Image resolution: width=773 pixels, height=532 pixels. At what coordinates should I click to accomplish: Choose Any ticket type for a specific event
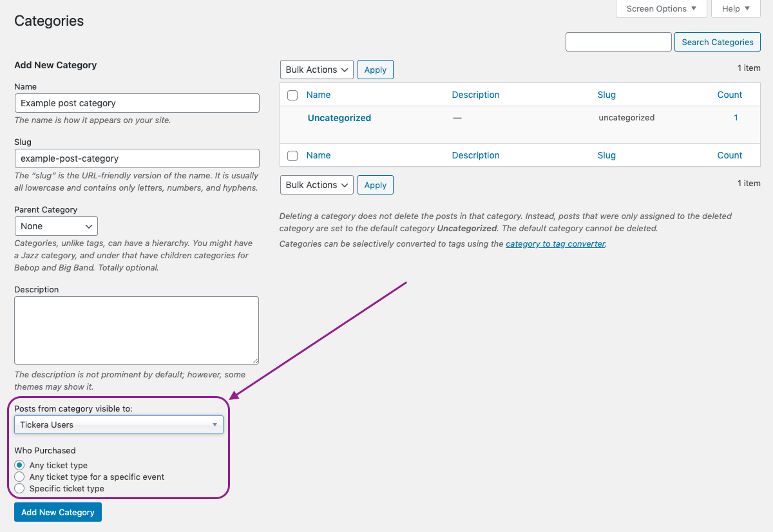point(19,477)
